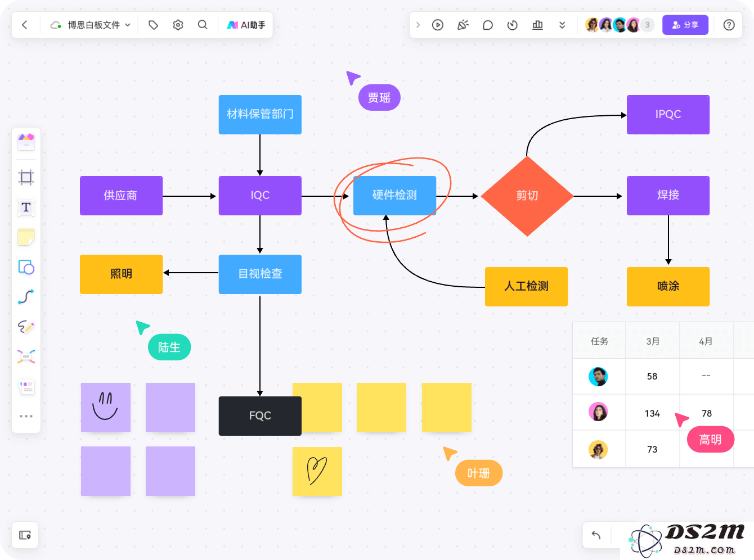Click the 任务 table header cell
754x560 pixels.
click(x=599, y=341)
